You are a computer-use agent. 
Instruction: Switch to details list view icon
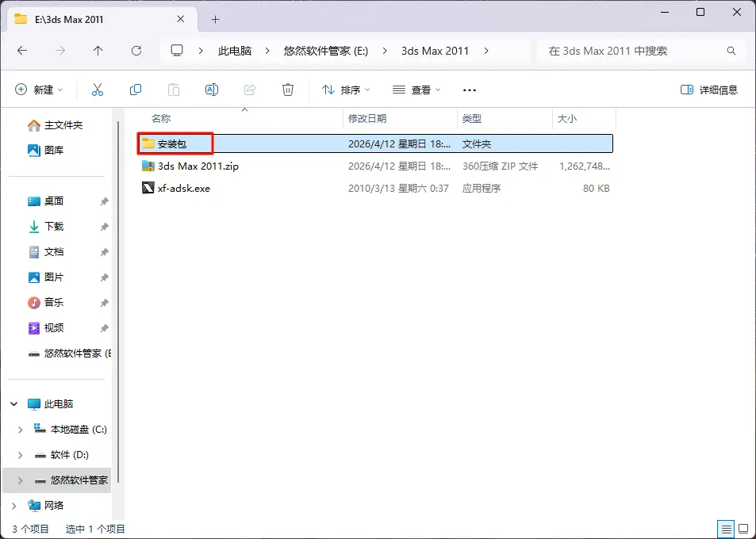[727, 529]
